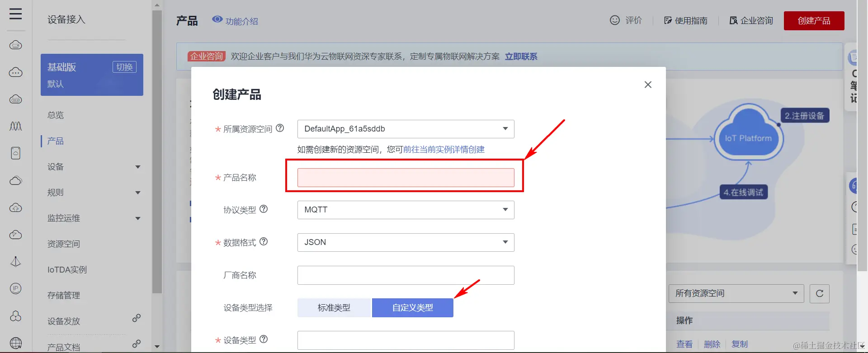Open 设备发放 in sidebar
This screenshot has width=868, height=353.
coord(64,321)
